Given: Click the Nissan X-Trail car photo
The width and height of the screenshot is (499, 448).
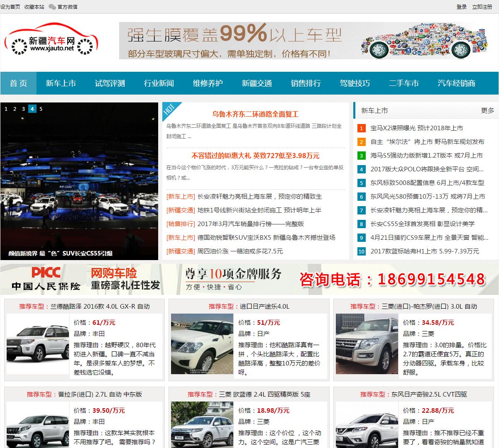Looking at the screenshot, I should (367, 425).
